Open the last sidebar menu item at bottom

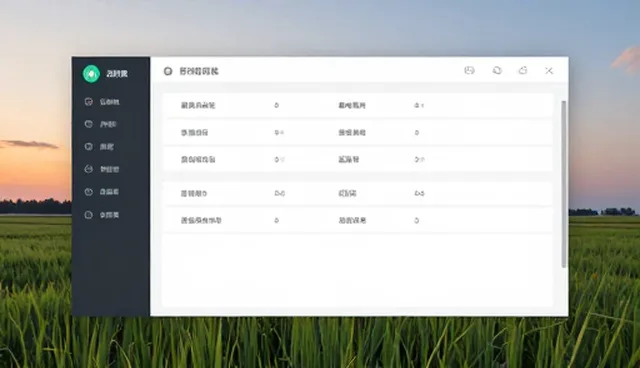[102, 215]
